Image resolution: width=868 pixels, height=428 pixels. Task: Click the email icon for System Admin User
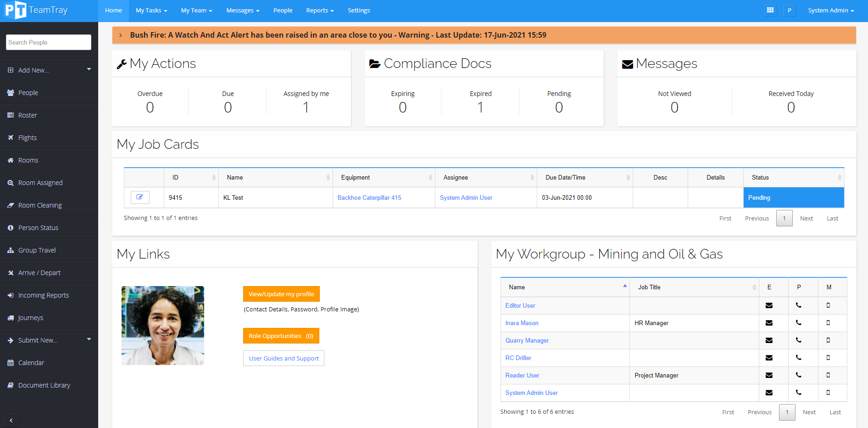pyautogui.click(x=769, y=393)
